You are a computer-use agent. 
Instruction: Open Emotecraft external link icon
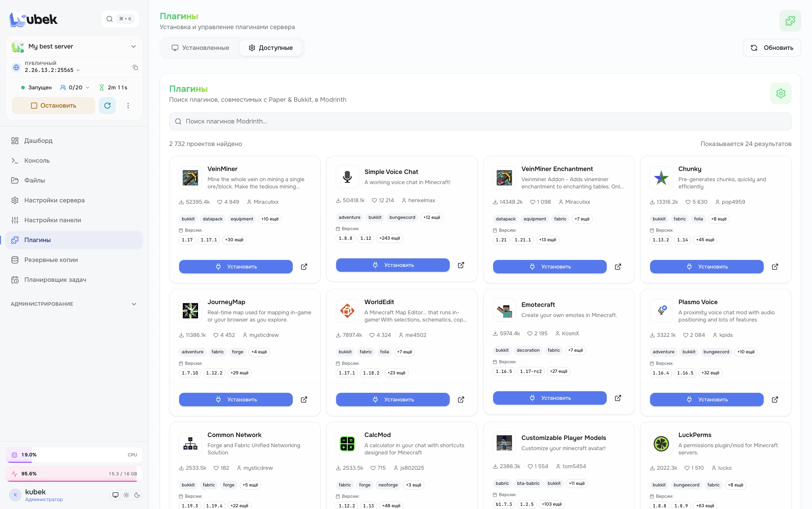(x=618, y=398)
